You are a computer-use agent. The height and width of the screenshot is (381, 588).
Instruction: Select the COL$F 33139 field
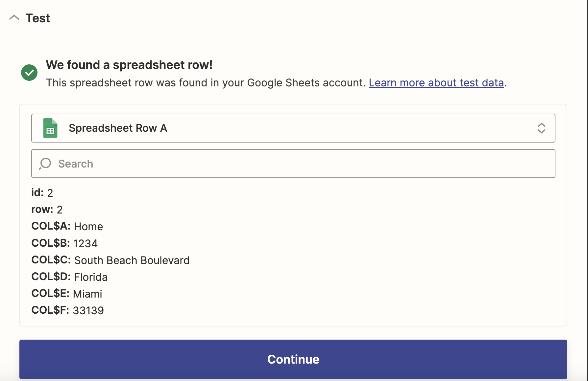67,310
